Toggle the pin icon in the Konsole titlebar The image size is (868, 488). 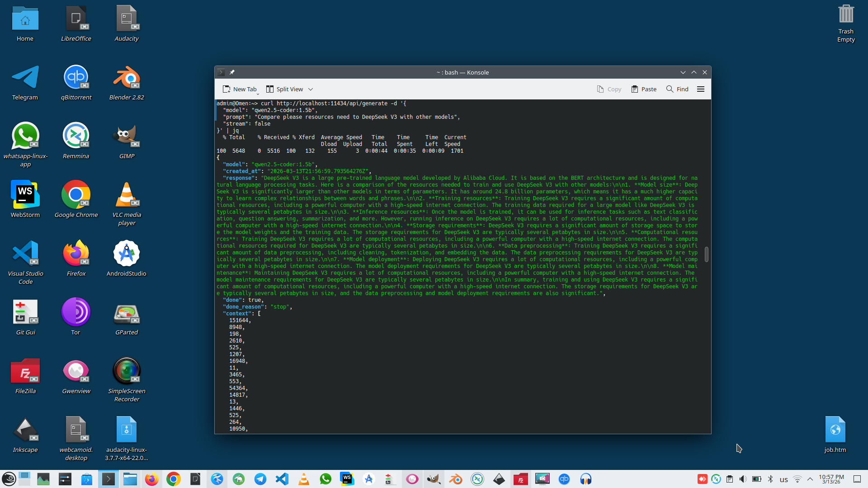click(x=232, y=72)
